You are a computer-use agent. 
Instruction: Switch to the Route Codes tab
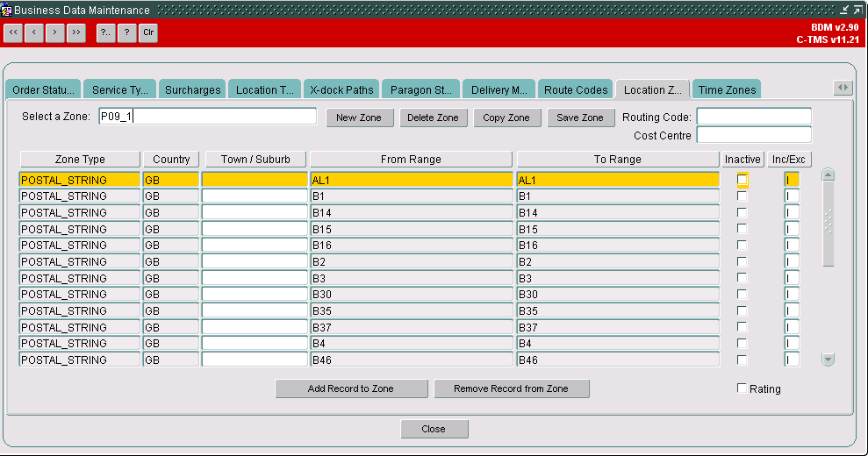pyautogui.click(x=575, y=89)
